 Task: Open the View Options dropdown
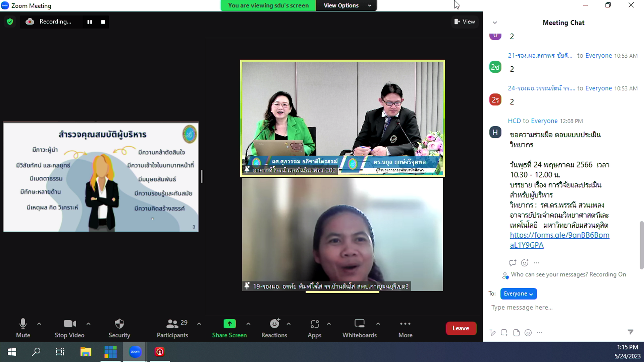point(347,5)
